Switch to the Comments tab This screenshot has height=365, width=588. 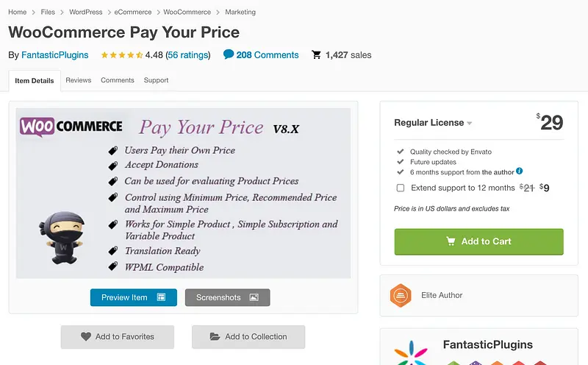tap(118, 80)
